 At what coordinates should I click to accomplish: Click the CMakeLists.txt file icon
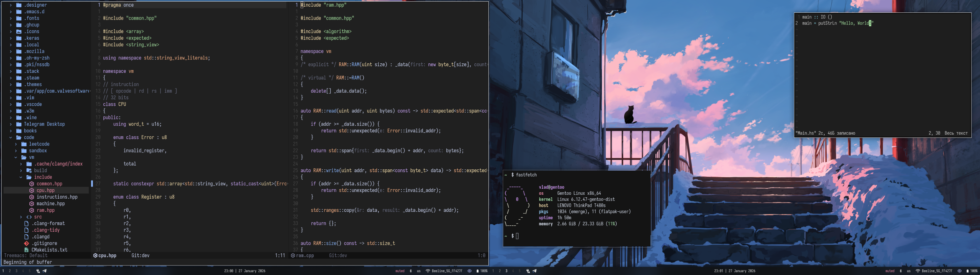(26, 250)
